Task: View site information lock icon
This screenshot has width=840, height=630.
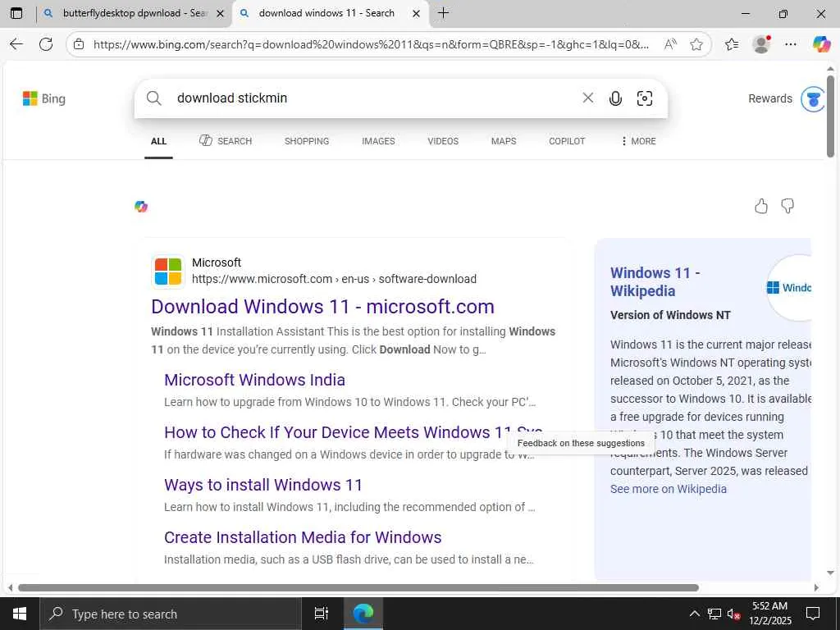Action: (x=79, y=44)
